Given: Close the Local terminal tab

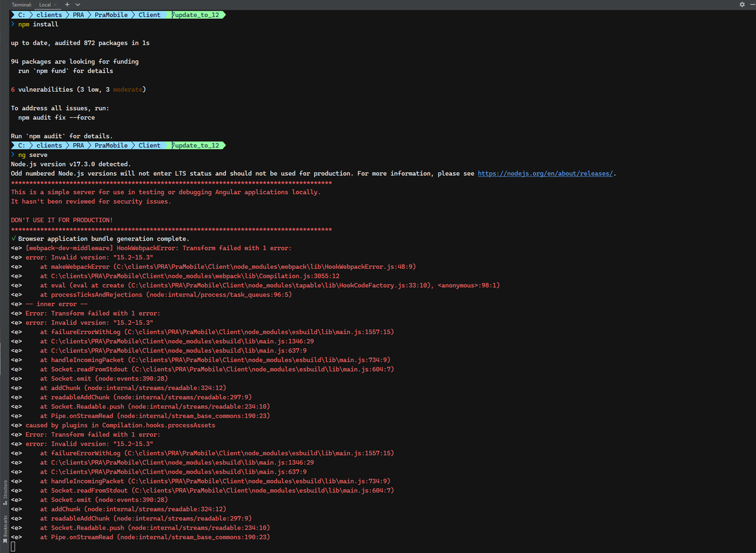Looking at the screenshot, I should point(55,4).
